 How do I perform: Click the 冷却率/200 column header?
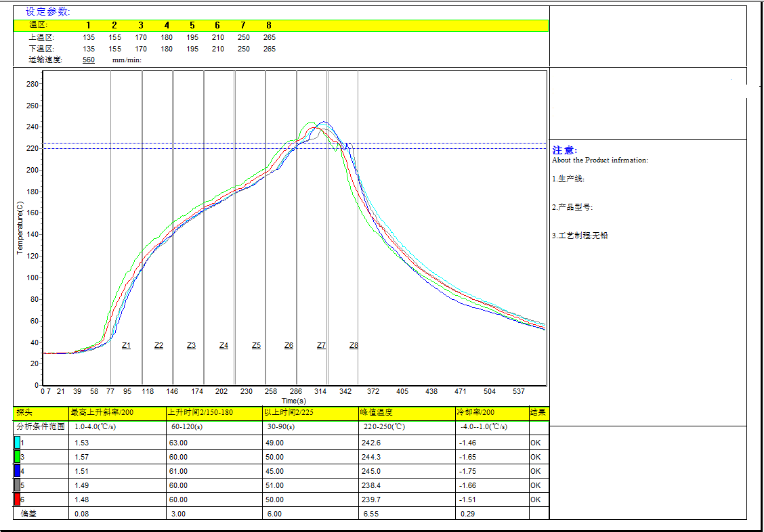tap(477, 412)
